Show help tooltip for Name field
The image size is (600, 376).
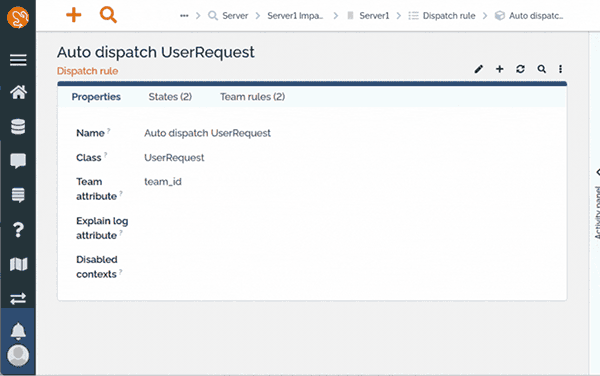tap(109, 130)
